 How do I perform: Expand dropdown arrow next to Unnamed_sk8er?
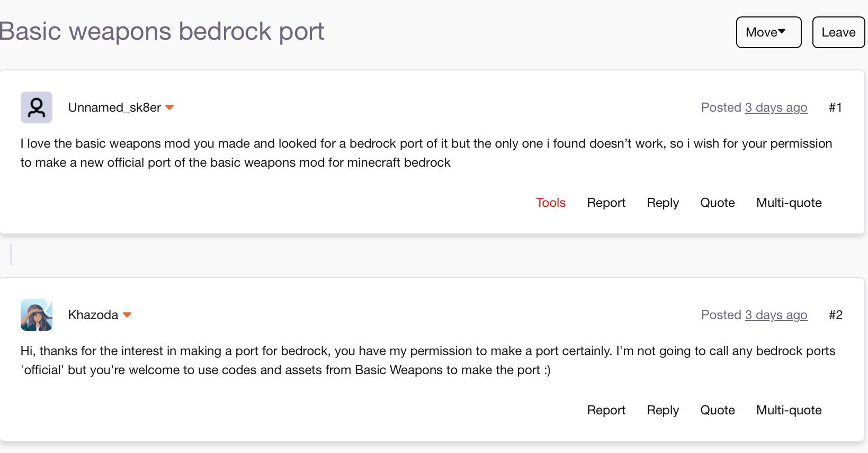point(169,107)
